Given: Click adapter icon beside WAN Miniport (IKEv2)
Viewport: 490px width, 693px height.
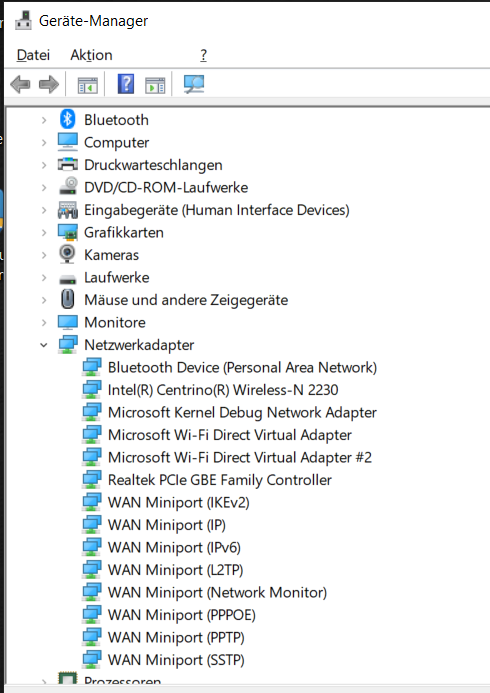Looking at the screenshot, I should 91,503.
